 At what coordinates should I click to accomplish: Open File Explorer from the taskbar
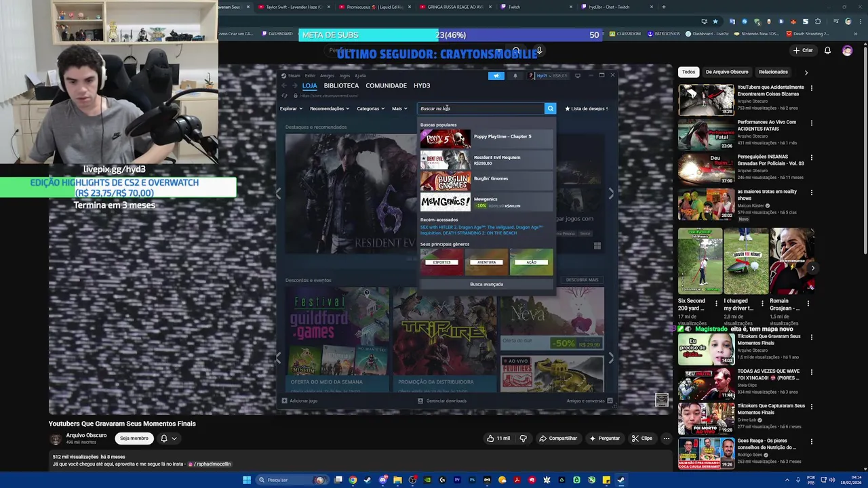click(397, 480)
